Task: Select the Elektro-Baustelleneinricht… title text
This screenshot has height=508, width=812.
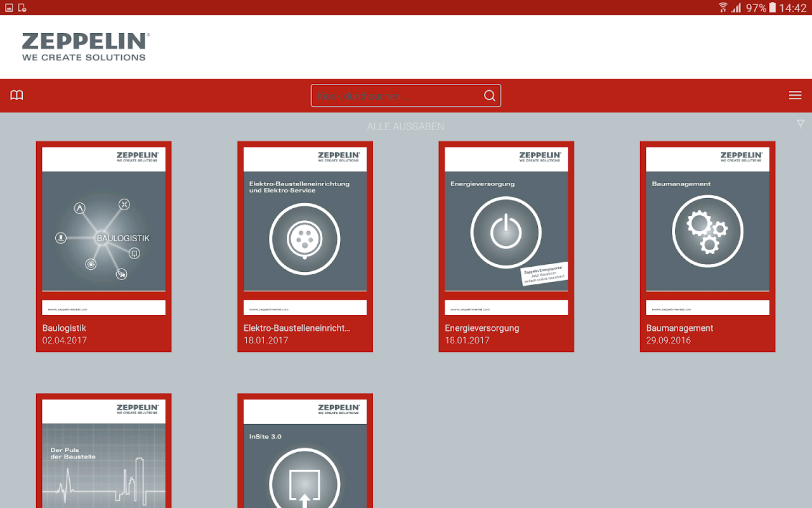Action: pyautogui.click(x=297, y=328)
